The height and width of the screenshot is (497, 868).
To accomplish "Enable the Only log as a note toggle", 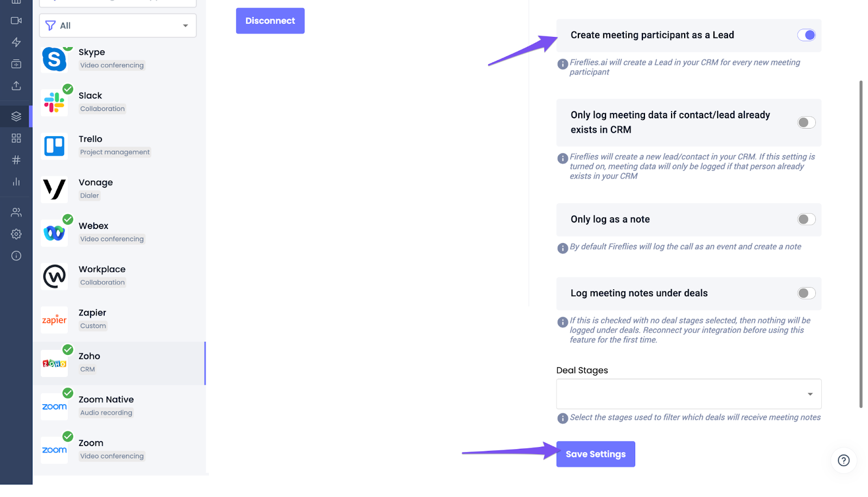I will tap(806, 219).
